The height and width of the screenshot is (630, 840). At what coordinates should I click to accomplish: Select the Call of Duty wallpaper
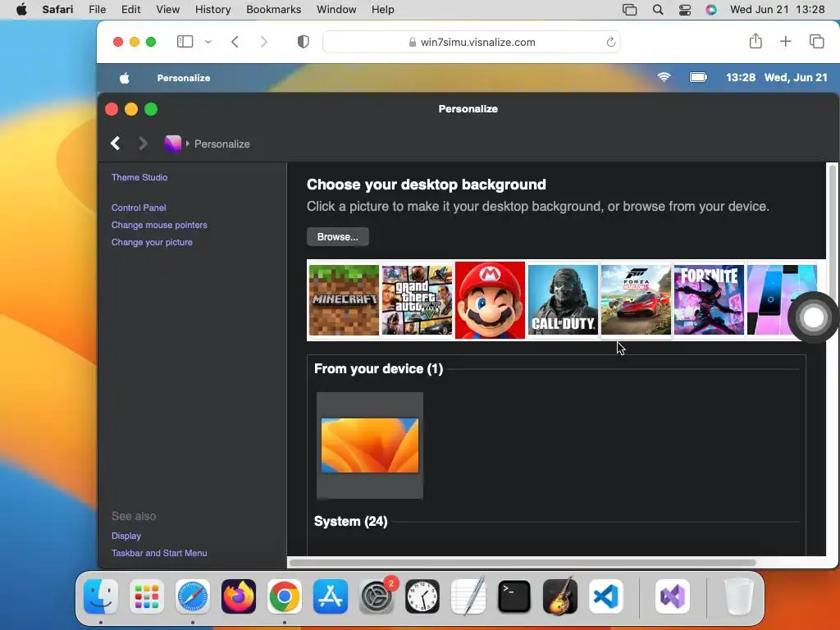point(563,300)
